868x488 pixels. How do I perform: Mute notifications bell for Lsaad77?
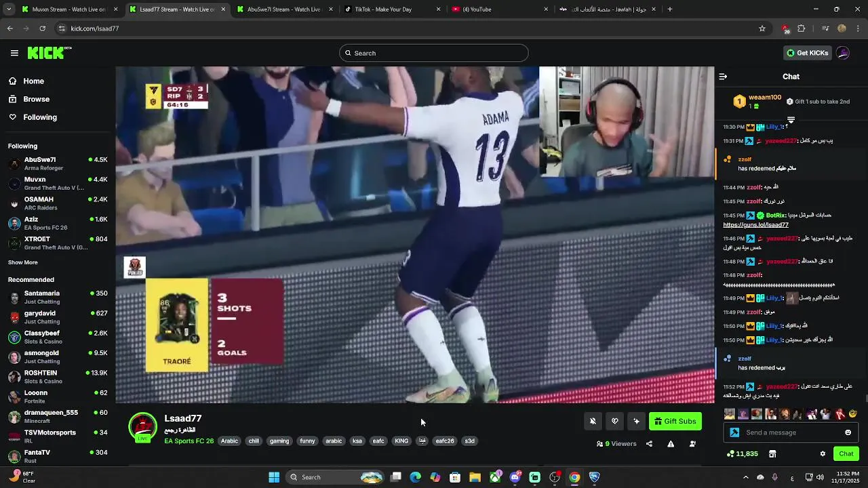pos(593,422)
